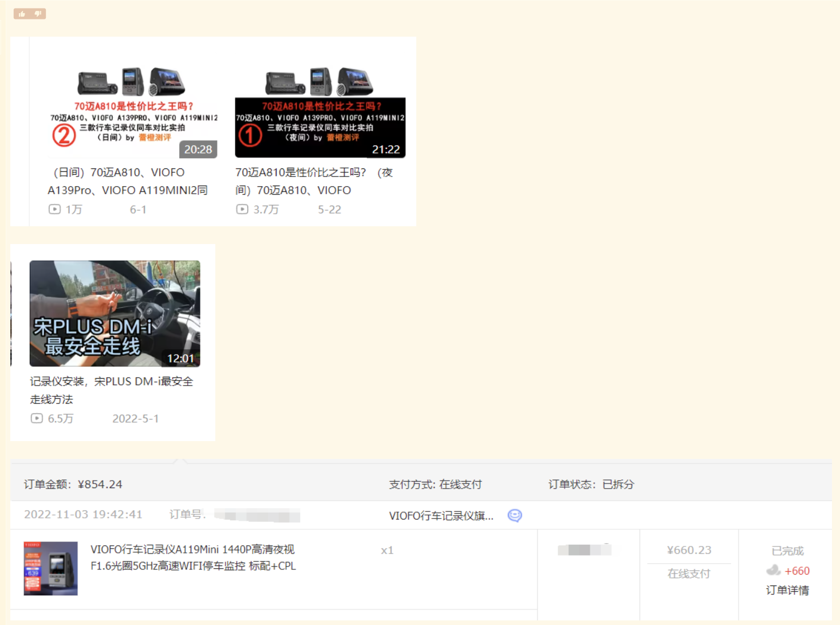Click the play-count icon beside 1万

[x=54, y=209]
